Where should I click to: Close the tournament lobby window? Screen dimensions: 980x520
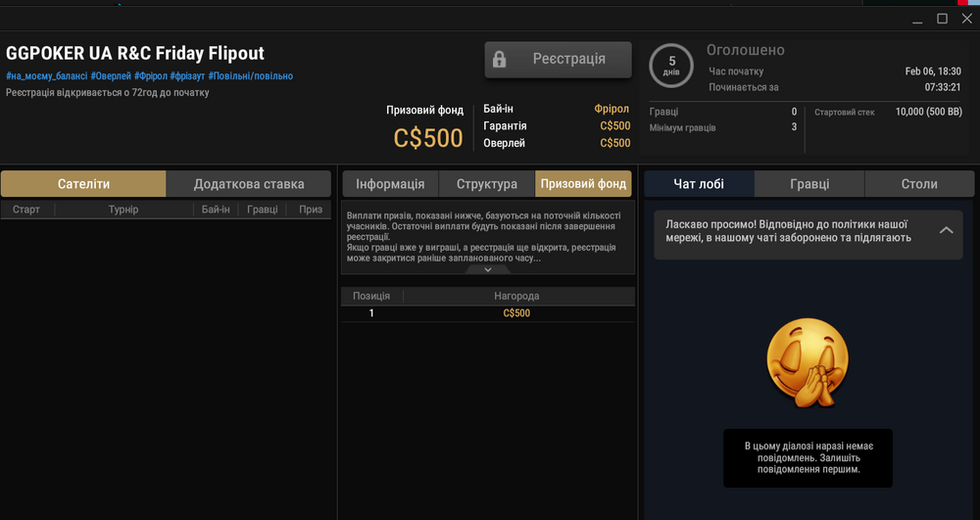point(966,19)
